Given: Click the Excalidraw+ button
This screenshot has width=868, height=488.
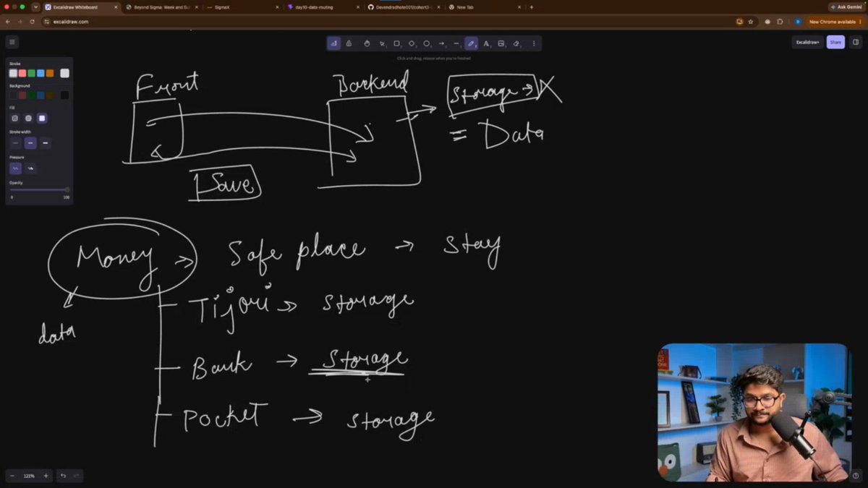Looking at the screenshot, I should [807, 42].
